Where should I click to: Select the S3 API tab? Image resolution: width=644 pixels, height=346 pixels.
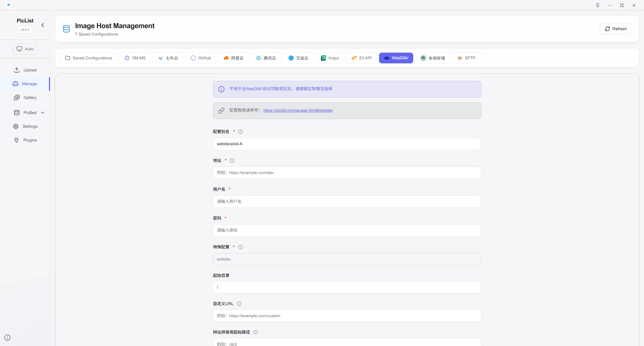[362, 58]
